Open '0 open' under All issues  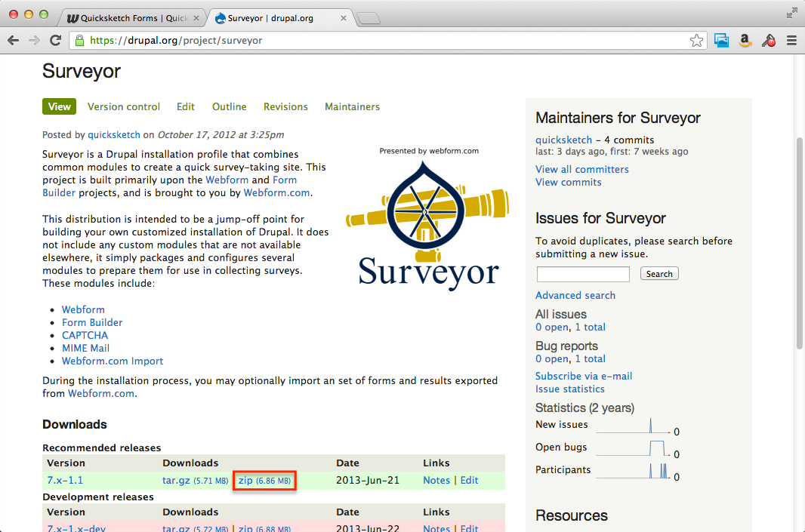552,328
